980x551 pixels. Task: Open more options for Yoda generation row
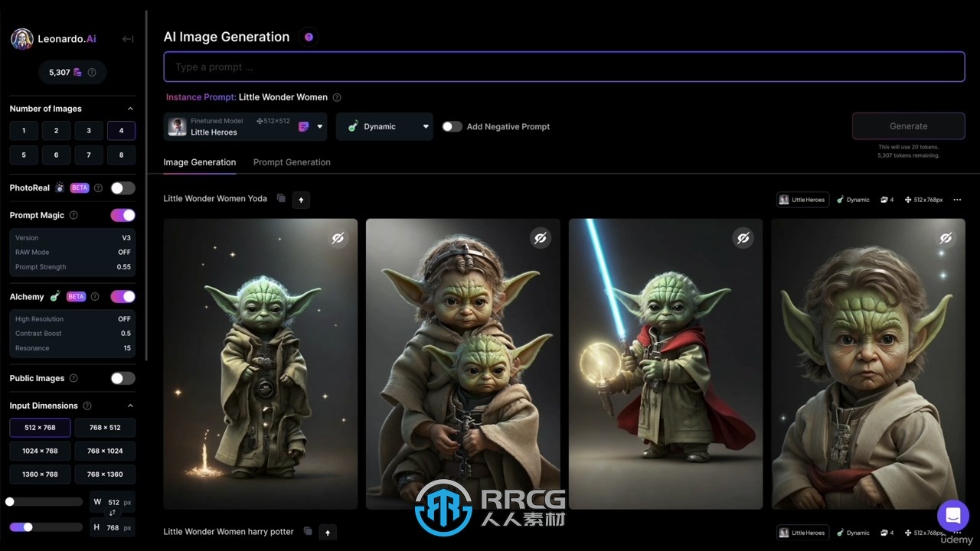point(957,200)
